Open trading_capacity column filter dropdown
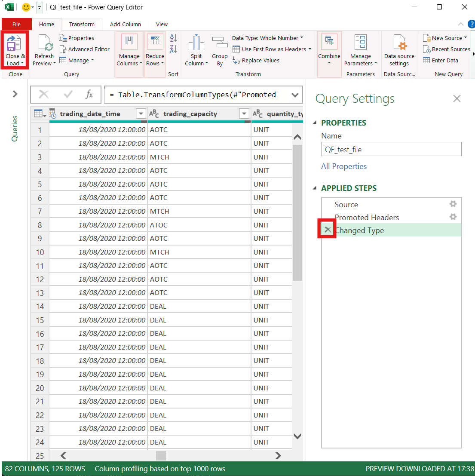 point(244,114)
